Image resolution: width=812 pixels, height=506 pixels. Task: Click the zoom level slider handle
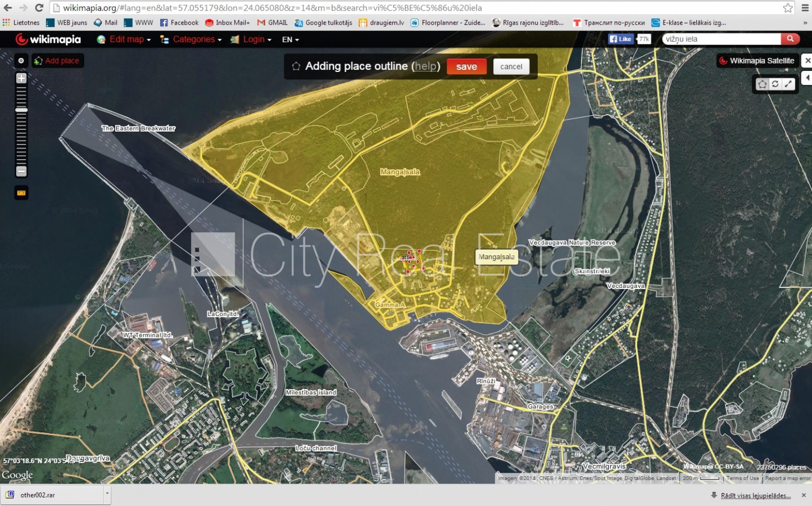tap(21, 110)
